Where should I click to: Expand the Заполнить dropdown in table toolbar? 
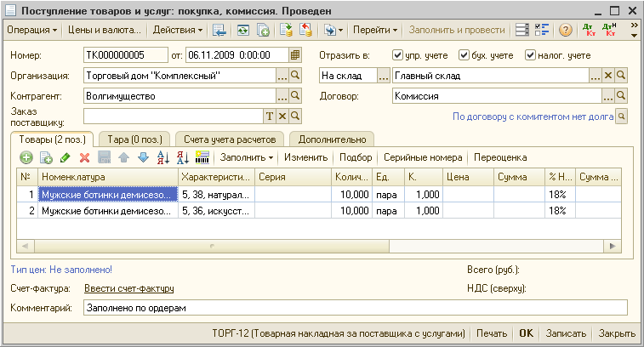tap(247, 157)
